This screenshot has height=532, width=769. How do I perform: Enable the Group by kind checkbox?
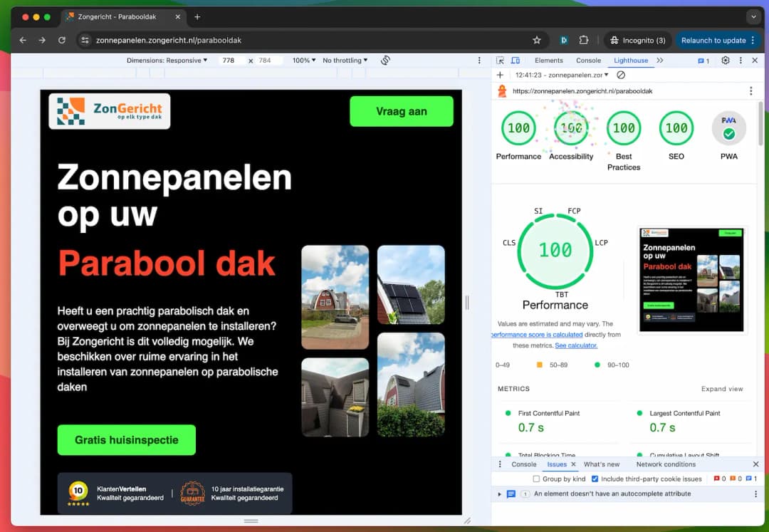pos(536,479)
